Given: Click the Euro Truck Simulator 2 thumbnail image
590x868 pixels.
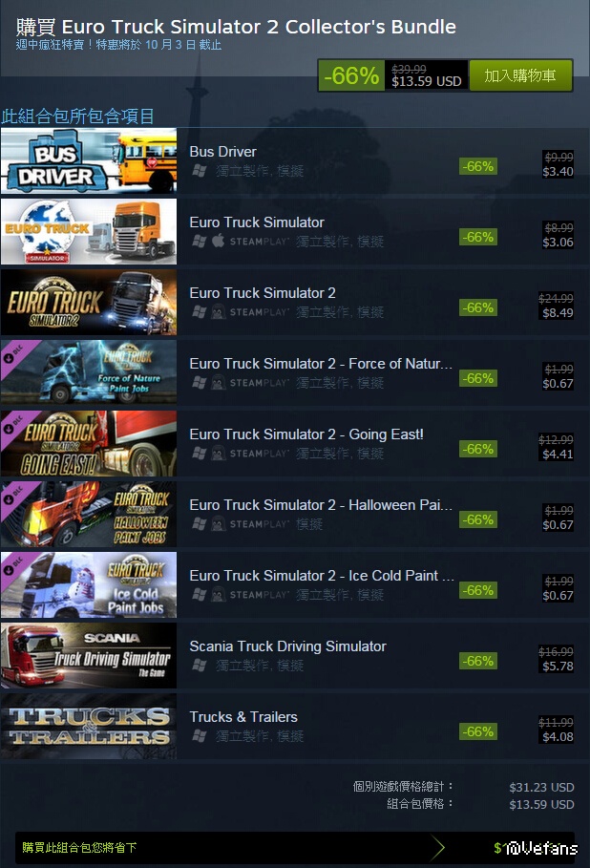Looking at the screenshot, I should [x=89, y=303].
